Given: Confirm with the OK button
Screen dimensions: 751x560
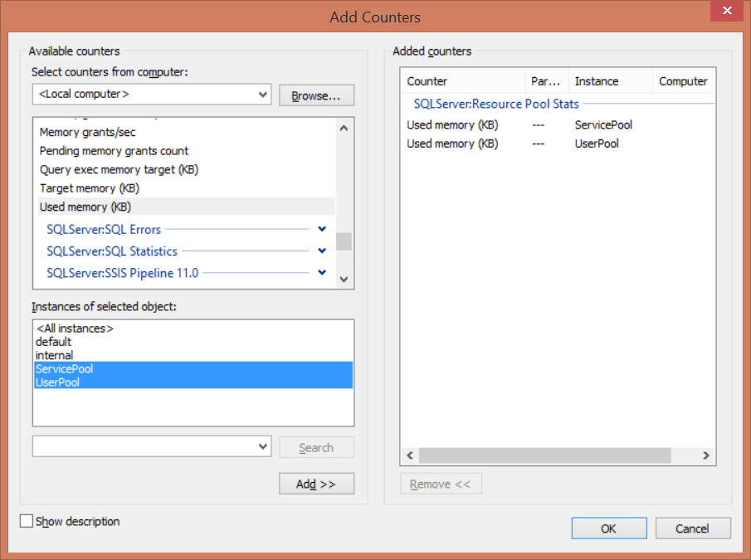Looking at the screenshot, I should pyautogui.click(x=608, y=528).
